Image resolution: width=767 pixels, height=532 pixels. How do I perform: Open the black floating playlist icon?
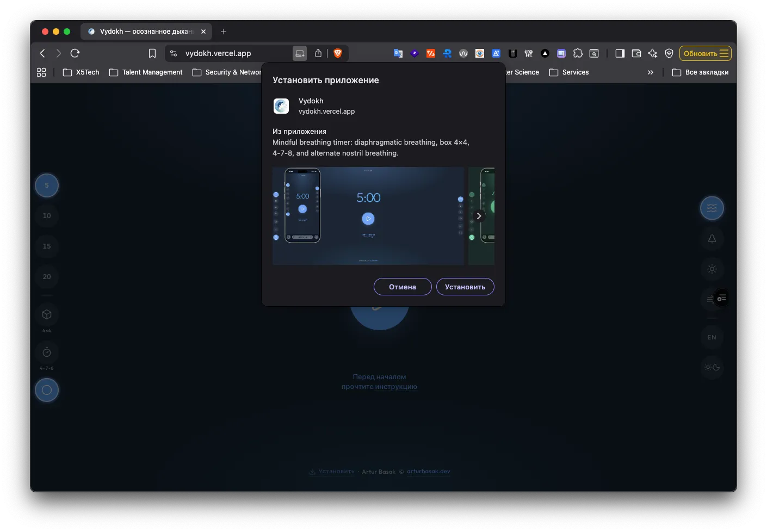(721, 298)
